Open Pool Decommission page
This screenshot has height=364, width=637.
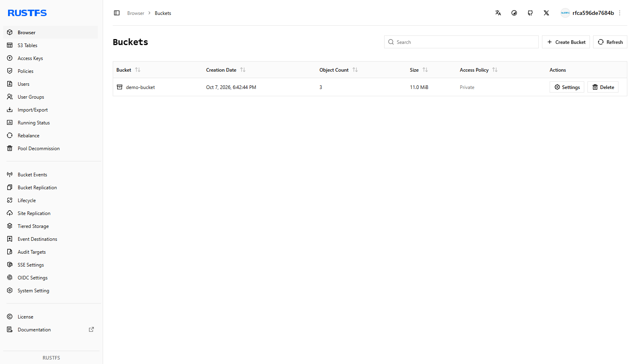(x=51, y=148)
